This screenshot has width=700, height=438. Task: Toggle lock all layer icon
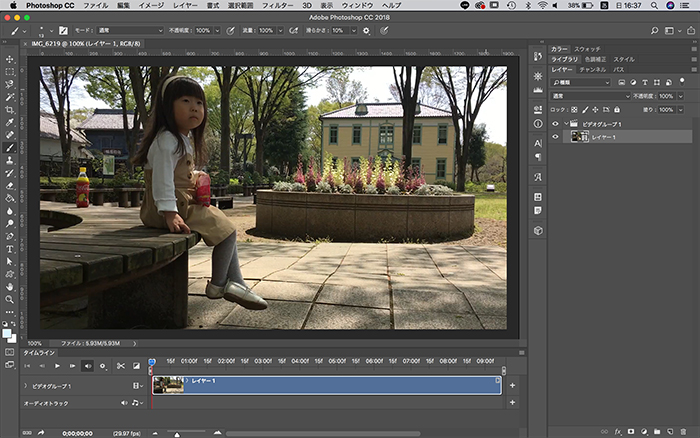coord(617,109)
